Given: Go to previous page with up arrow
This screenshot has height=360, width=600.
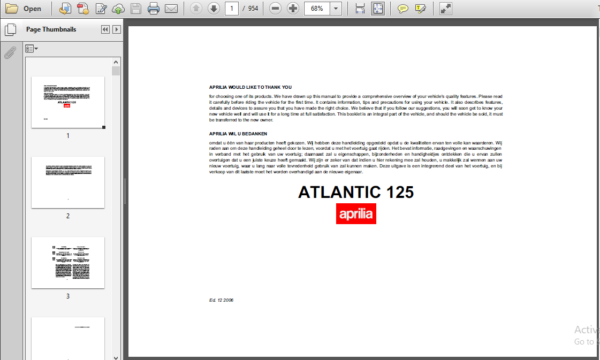Looking at the screenshot, I should [x=196, y=8].
